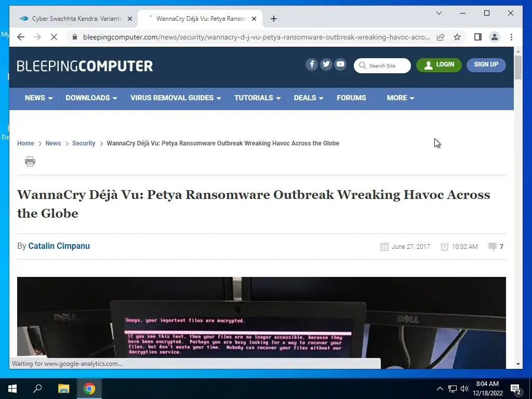Go back using the browser back arrow
Screen dimensions: 532x399
21,37
